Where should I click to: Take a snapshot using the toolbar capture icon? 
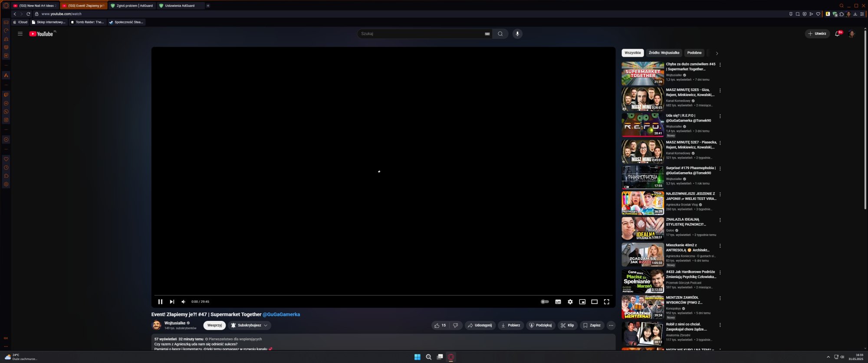click(x=797, y=14)
